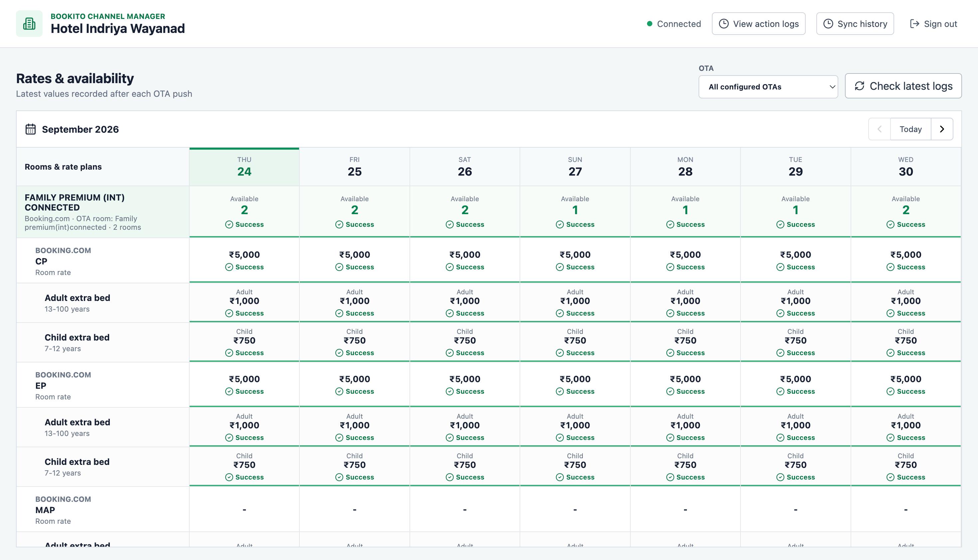Click EP ₹5,000 rate for Wed 30

(906, 379)
